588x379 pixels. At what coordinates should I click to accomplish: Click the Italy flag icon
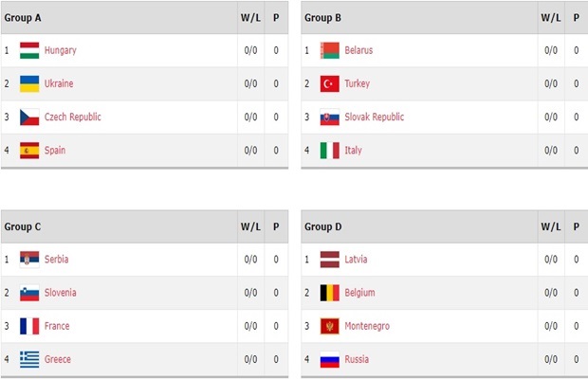[x=330, y=150]
